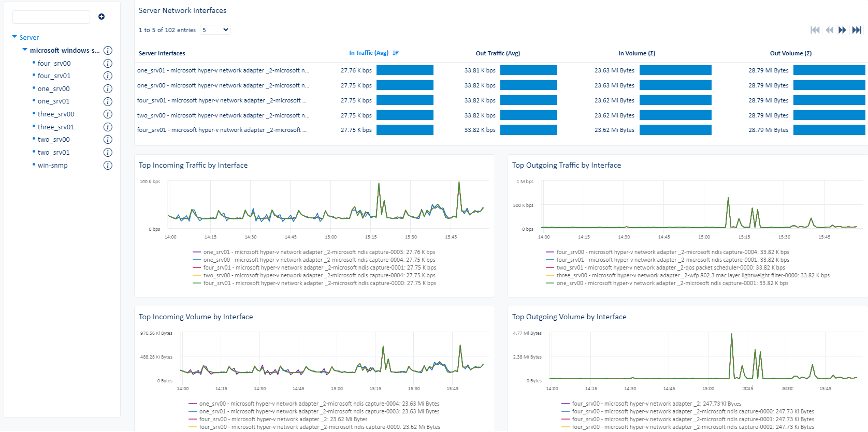
Task: Toggle two_srv01 legend entry in Outgoing Traffic chart
Action: 670,268
